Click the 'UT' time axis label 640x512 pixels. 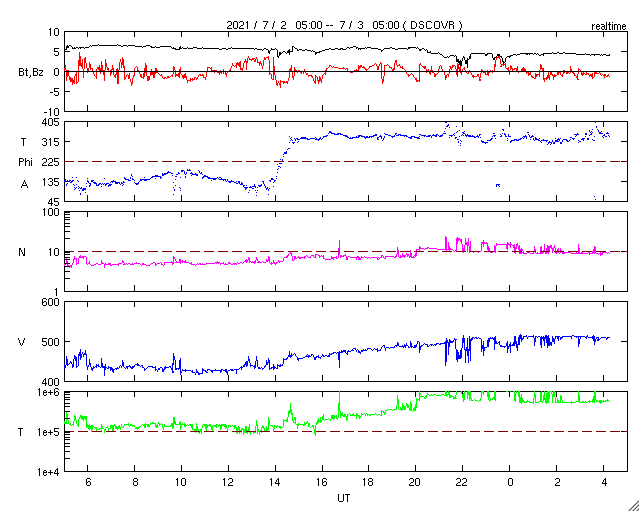(x=344, y=498)
